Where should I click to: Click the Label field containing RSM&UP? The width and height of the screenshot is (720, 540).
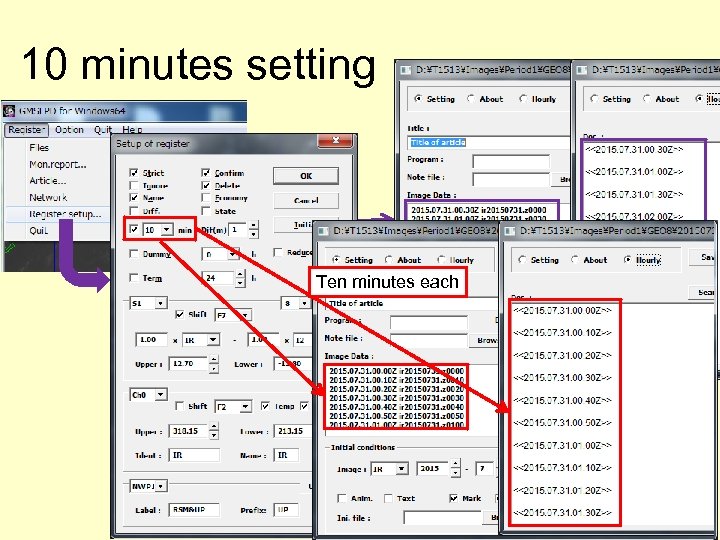point(194,509)
